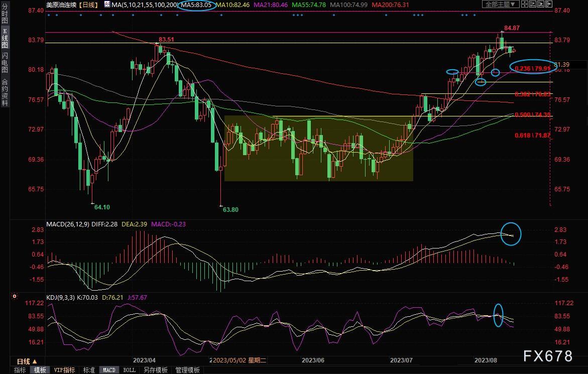Click the 2023/08 time axis label
The image size is (588, 374).
coord(486,360)
